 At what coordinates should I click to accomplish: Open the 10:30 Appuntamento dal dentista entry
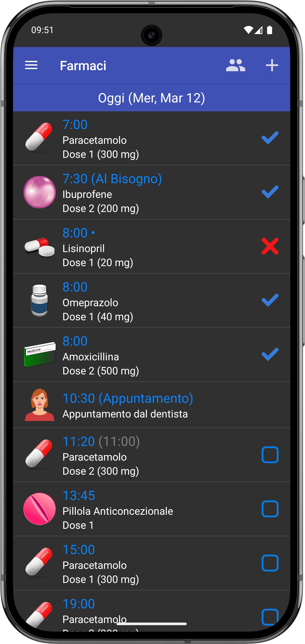point(151,405)
